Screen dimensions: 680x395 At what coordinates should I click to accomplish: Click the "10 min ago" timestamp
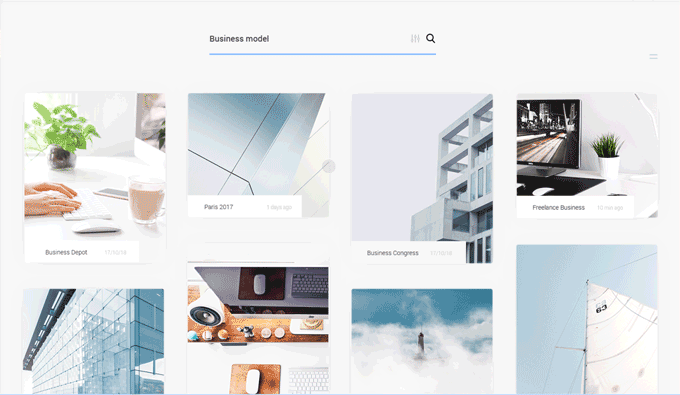610,208
